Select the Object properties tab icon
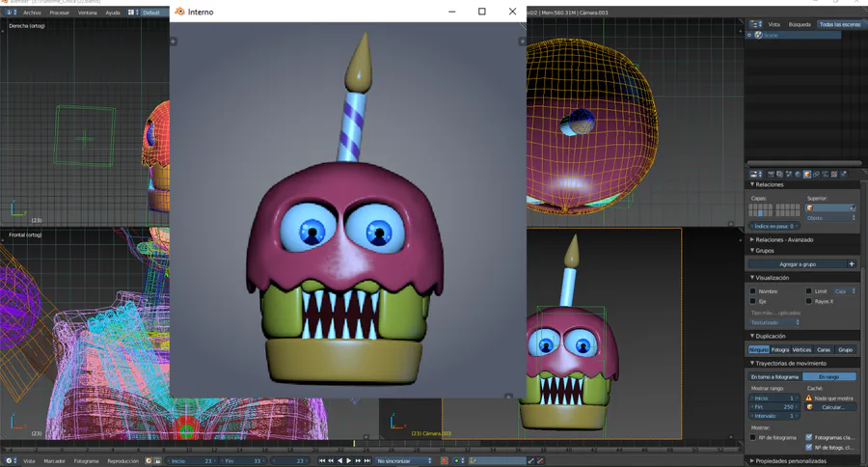Image resolution: width=868 pixels, height=467 pixels. tap(807, 174)
